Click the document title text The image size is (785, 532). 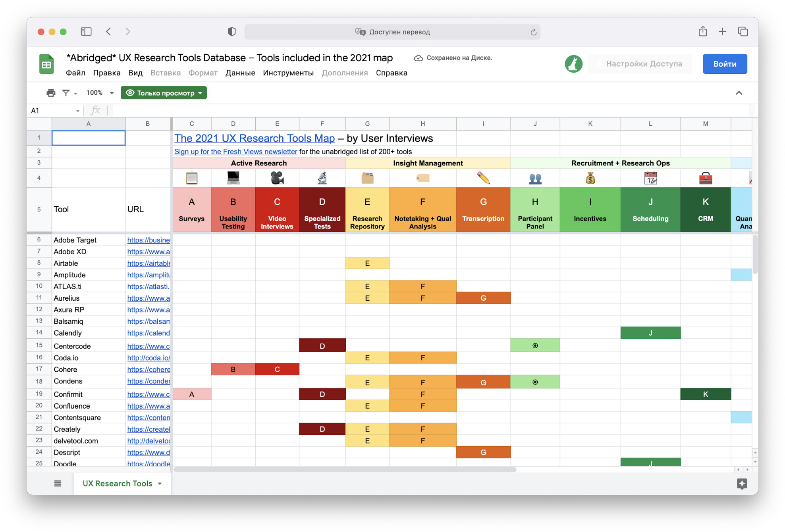click(230, 58)
